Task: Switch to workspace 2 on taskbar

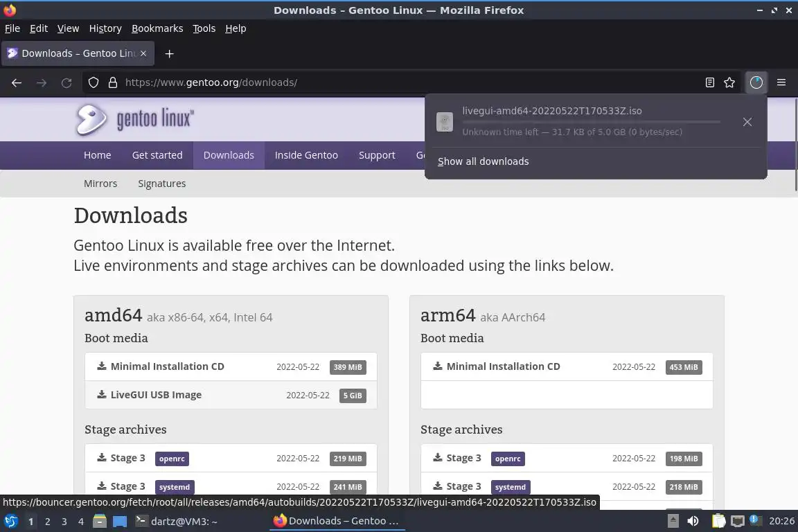Action: 47,522
